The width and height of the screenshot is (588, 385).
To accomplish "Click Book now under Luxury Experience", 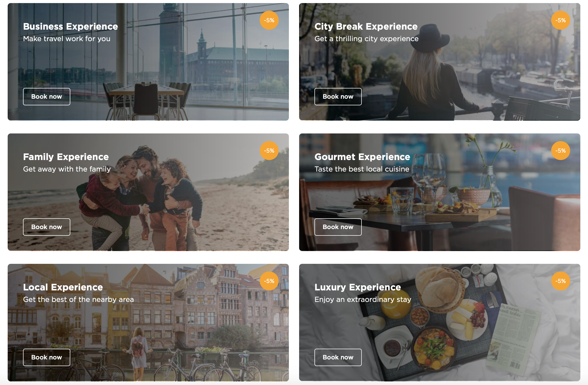I will coord(338,357).
